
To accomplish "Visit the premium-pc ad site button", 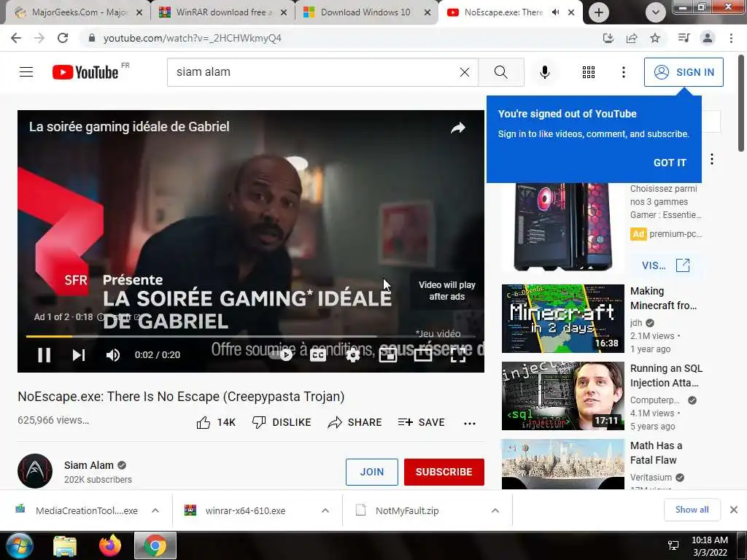I will (x=665, y=265).
